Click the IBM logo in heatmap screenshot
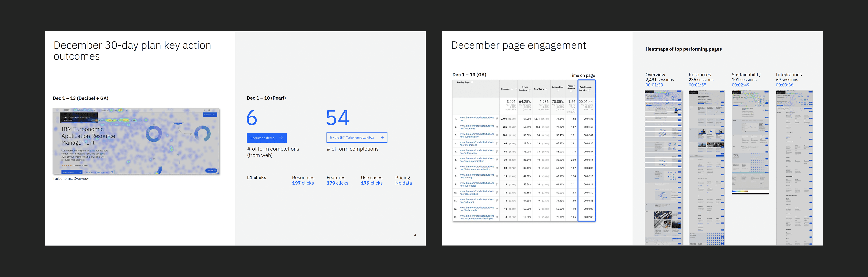 pyautogui.click(x=67, y=110)
